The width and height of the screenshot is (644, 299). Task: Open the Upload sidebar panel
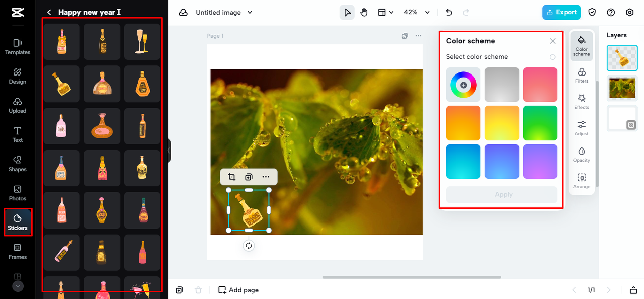pos(18,105)
